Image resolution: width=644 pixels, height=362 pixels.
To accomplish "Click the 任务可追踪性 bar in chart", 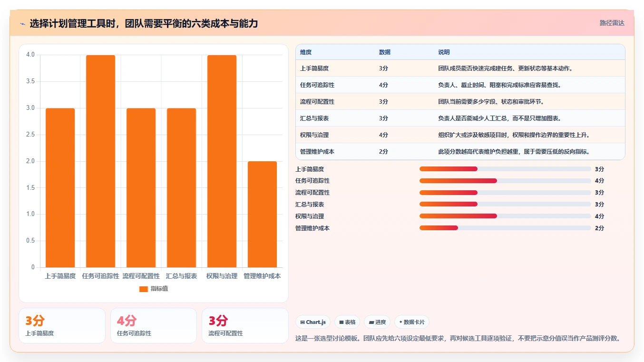I will tap(101, 161).
